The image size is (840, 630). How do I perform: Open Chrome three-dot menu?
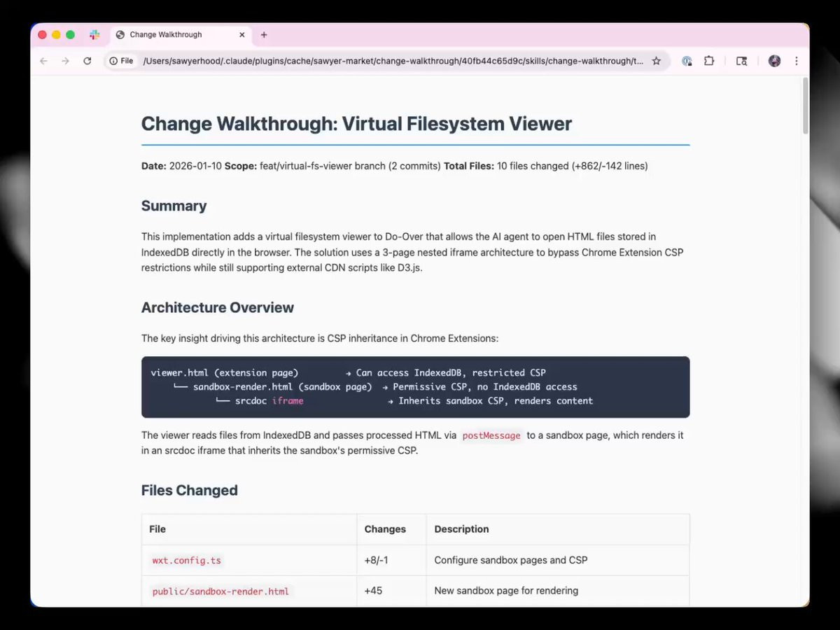(x=797, y=61)
